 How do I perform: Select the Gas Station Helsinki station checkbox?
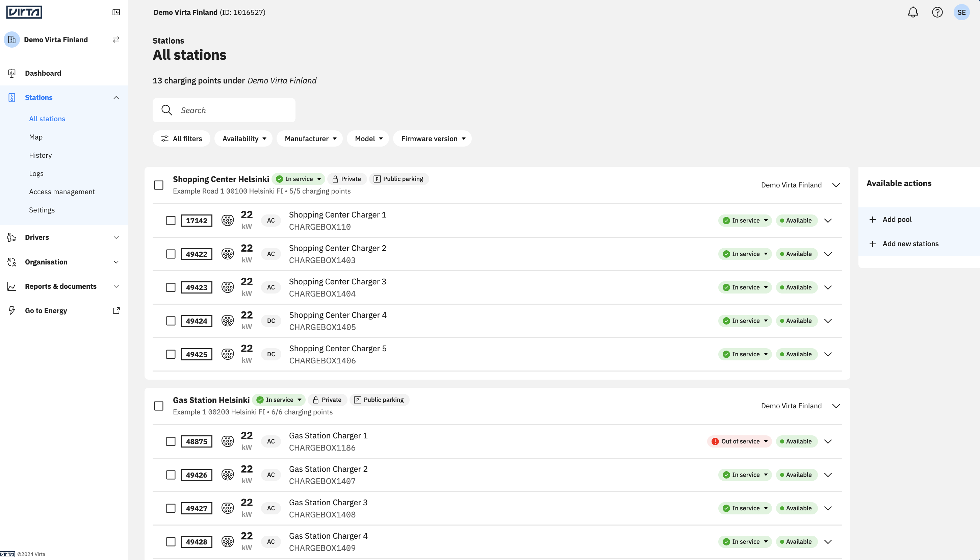click(159, 406)
